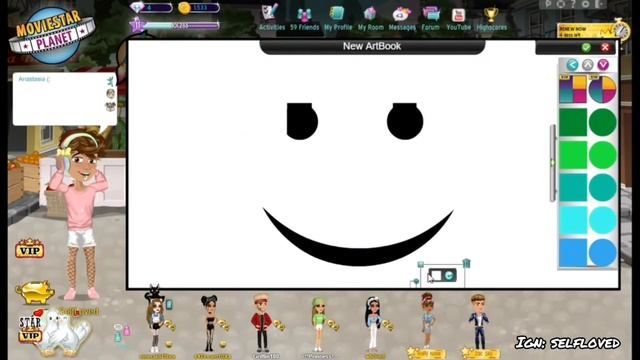Screen dimensions: 640x360
Task: Open the Forum
Action: point(431,18)
